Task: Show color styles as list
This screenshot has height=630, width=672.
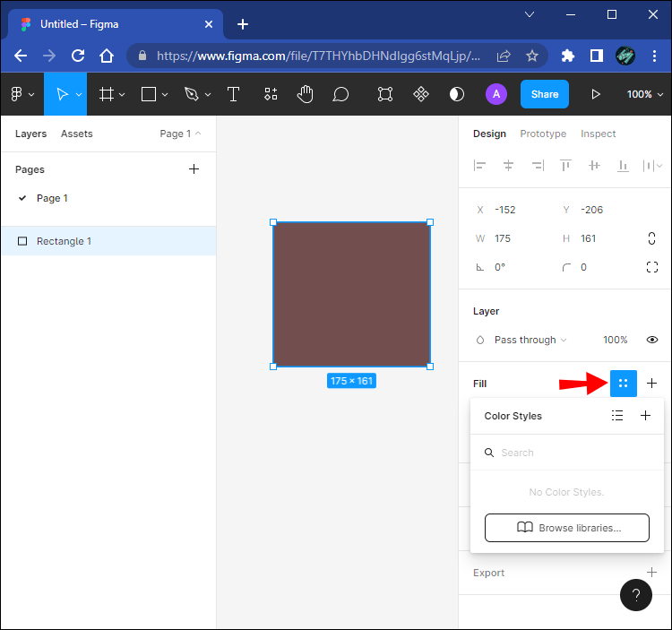Action: 617,416
